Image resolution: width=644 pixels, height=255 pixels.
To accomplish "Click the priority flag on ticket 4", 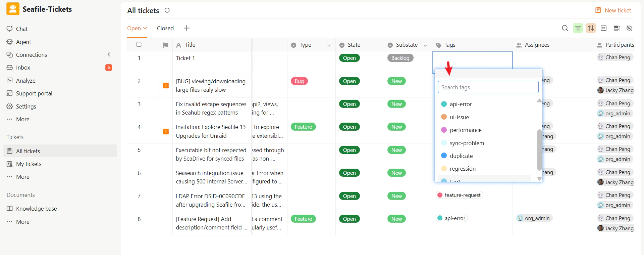I will pyautogui.click(x=166, y=132).
